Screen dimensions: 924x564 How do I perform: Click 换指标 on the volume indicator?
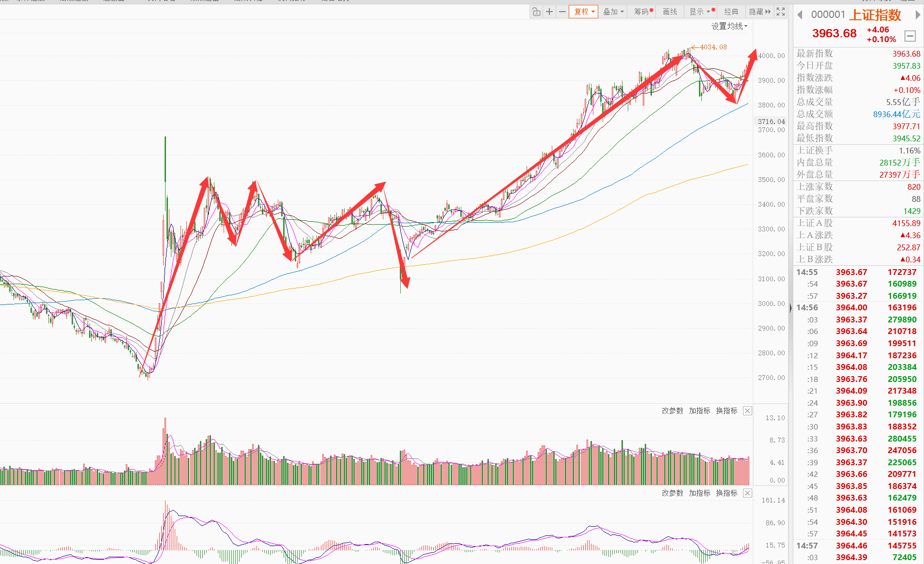(727, 411)
